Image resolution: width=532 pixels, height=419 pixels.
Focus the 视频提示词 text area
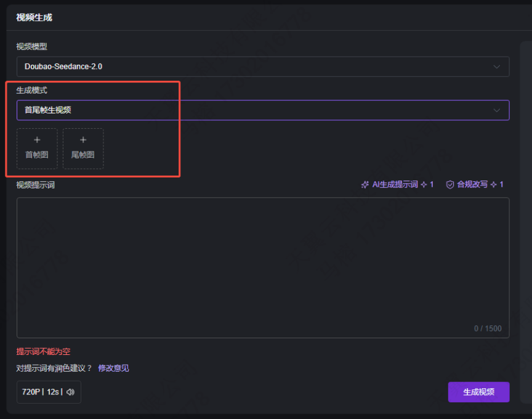[263, 267]
